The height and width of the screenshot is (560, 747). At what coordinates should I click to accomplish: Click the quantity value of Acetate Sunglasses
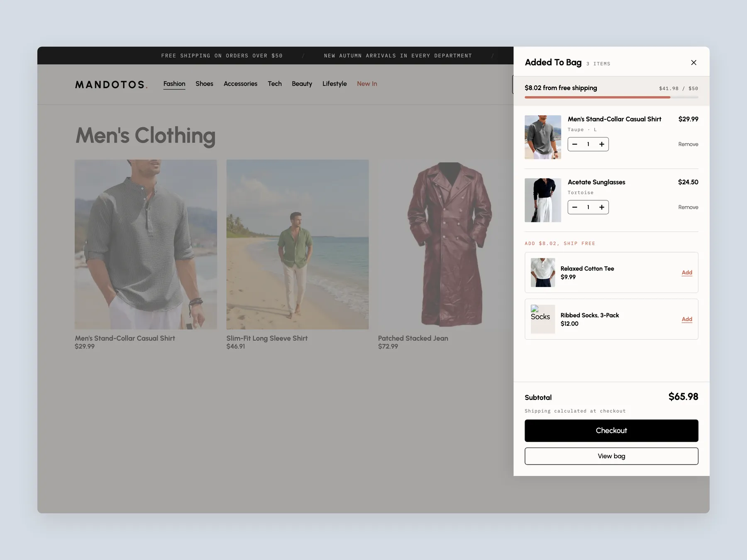point(588,207)
